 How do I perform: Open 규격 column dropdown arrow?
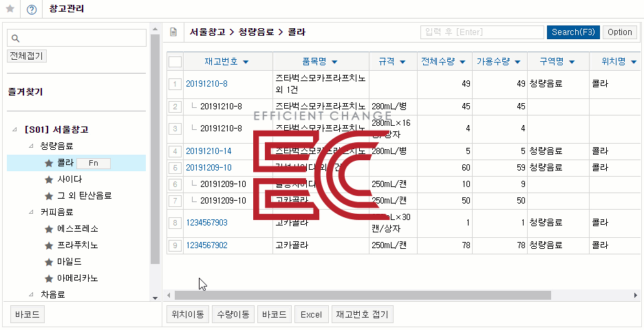tap(402, 62)
